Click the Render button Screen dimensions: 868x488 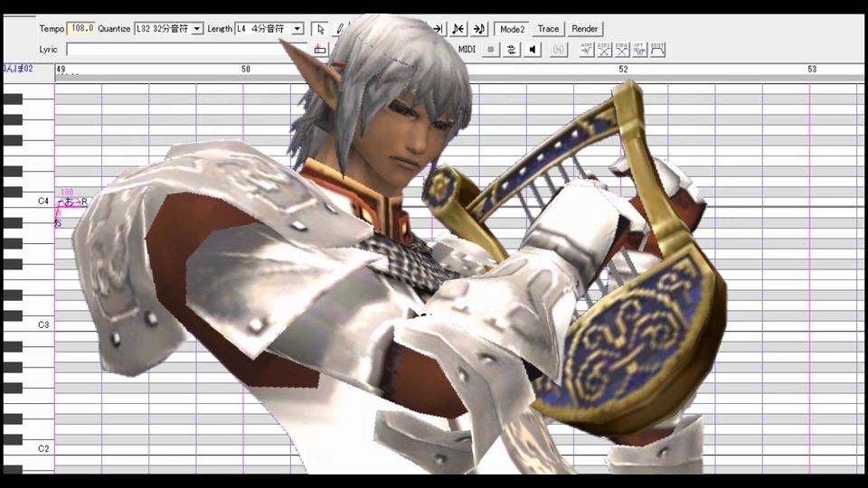coord(585,29)
